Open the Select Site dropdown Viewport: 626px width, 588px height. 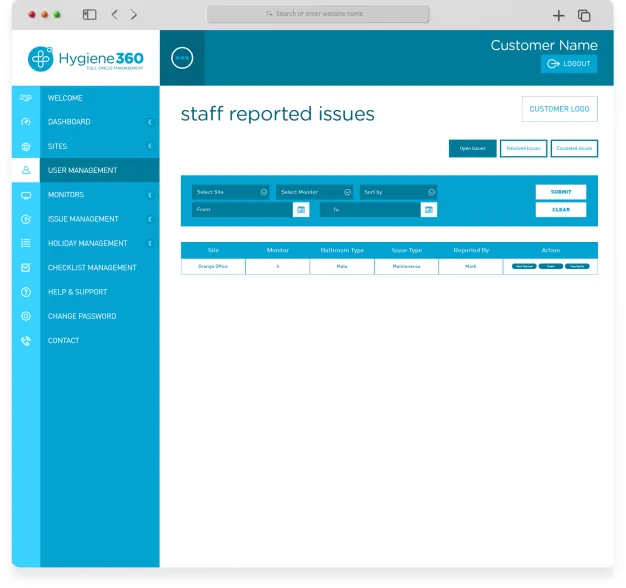[x=231, y=192]
